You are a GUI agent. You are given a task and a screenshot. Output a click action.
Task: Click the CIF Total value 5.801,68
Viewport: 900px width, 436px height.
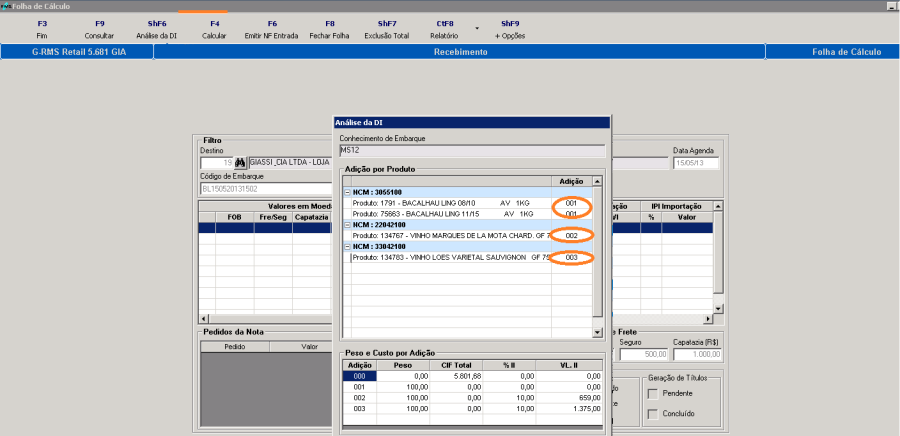pyautogui.click(x=456, y=376)
